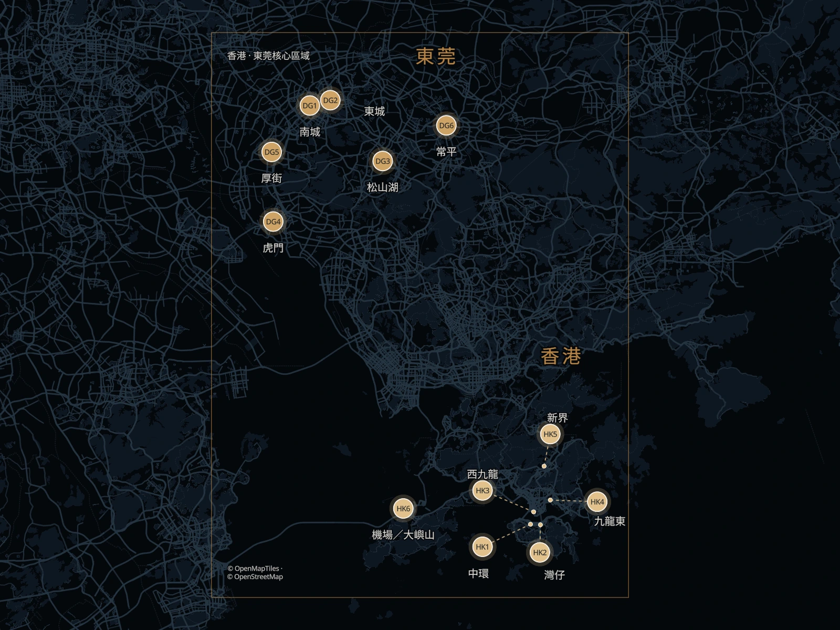Open the OpenMapTiles attribution link
Viewport: 840px width, 630px height.
[x=253, y=569]
